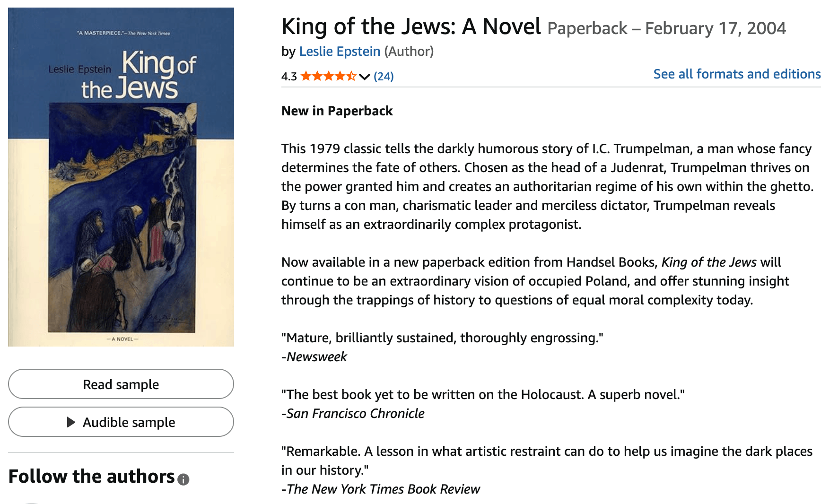Screen dimensions: 838x504
Task: Open the Read sample button
Action: 121,384
